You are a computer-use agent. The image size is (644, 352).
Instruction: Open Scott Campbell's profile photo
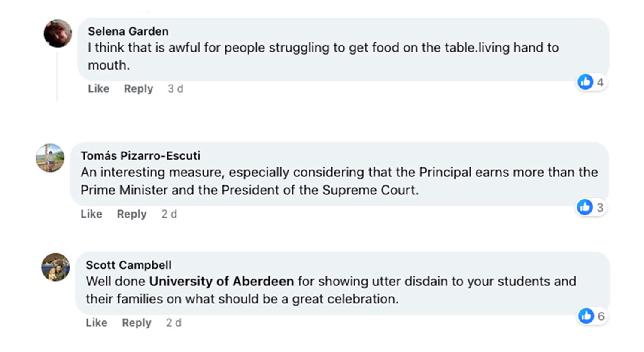[x=55, y=267]
